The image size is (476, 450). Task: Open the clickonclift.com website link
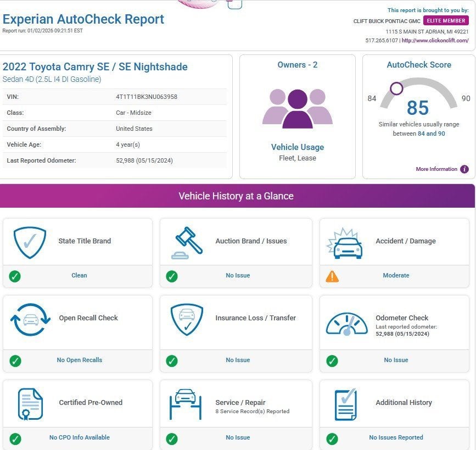pos(435,41)
